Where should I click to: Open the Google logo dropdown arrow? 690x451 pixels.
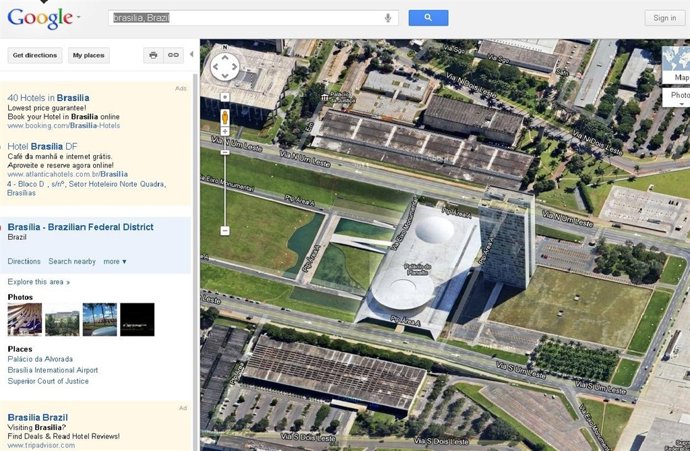pos(79,18)
